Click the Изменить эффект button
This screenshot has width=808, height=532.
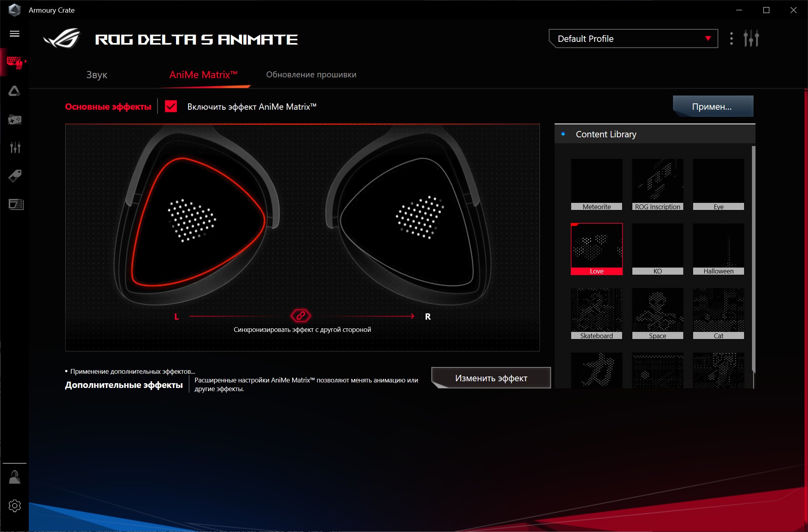(x=491, y=378)
